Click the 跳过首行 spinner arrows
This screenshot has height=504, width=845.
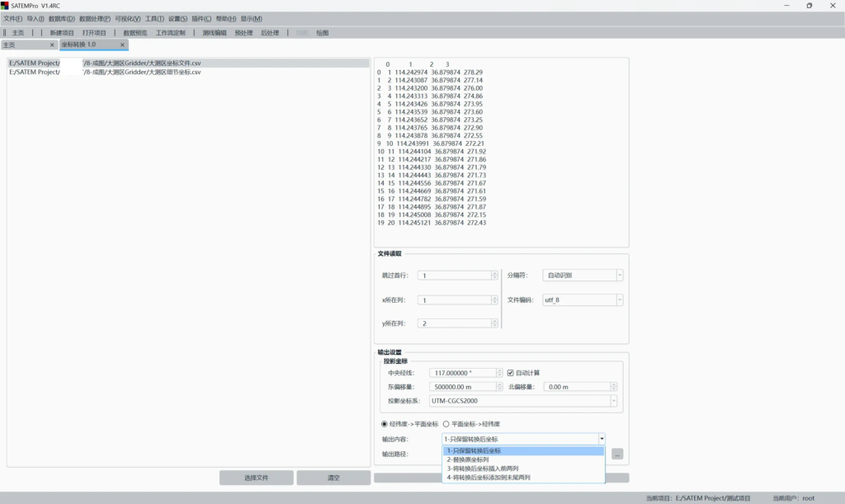point(494,276)
